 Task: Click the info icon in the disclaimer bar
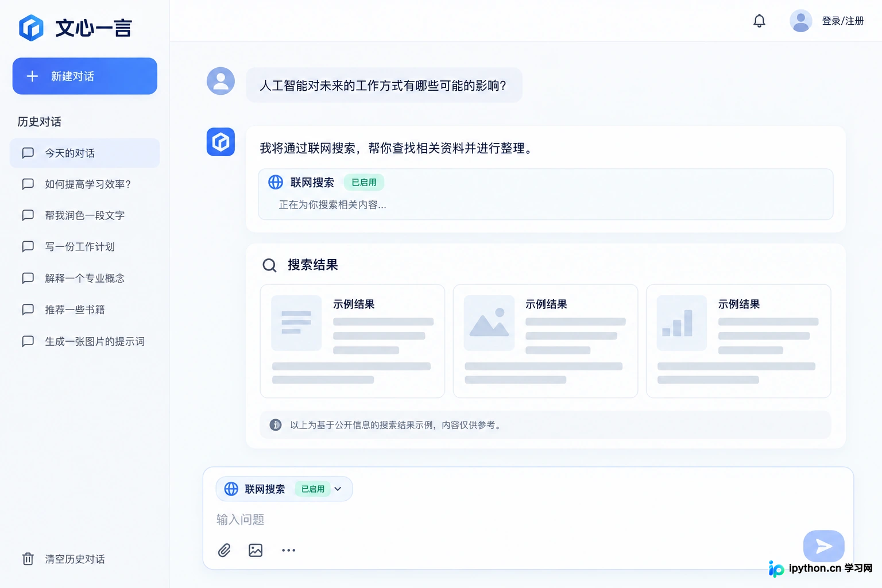coord(276,425)
